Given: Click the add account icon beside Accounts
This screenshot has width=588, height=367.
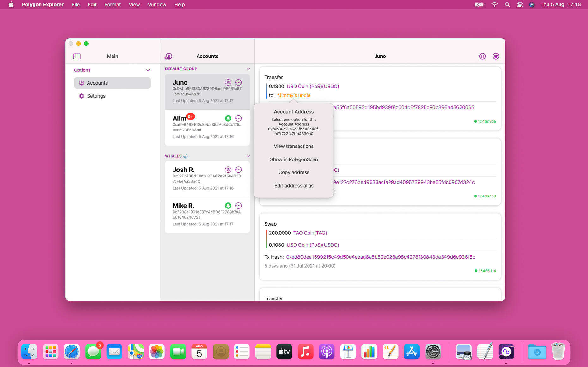Looking at the screenshot, I should pos(168,56).
